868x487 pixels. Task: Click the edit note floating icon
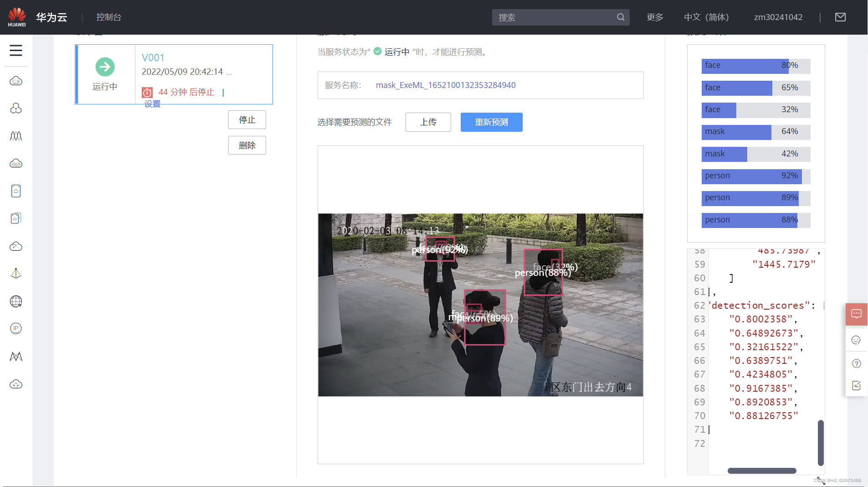tap(856, 385)
